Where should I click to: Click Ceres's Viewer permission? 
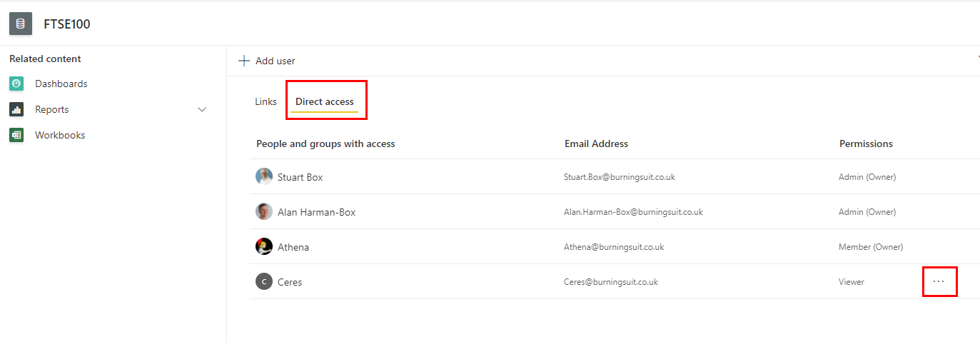tap(852, 282)
